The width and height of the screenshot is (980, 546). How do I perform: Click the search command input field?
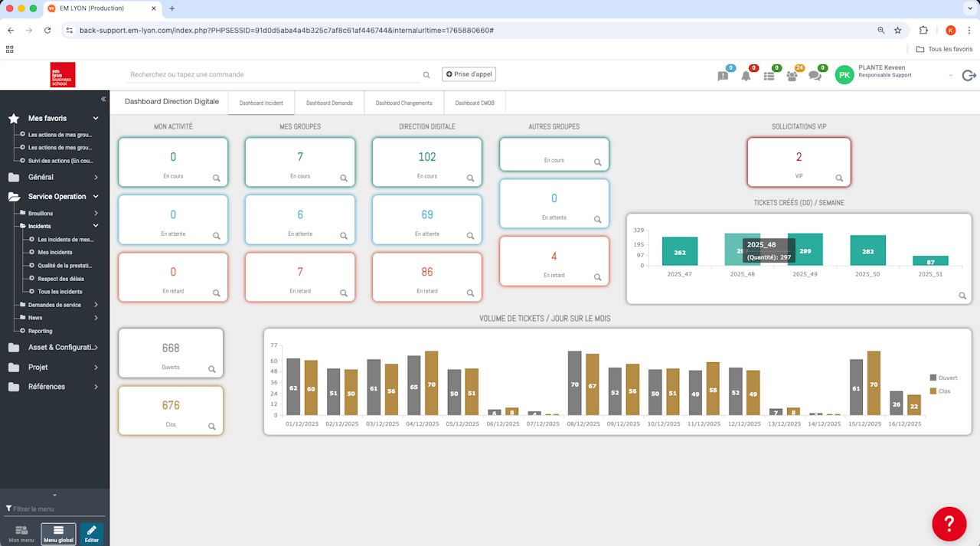pos(276,74)
